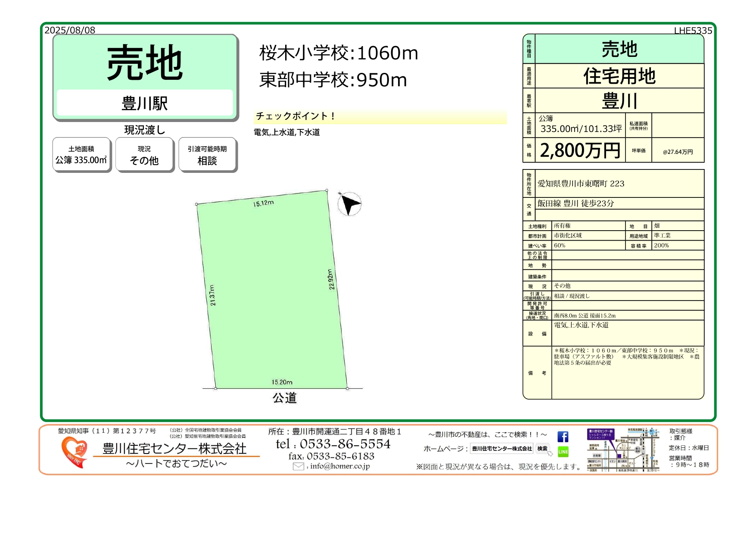Screen dimensions: 756x535
Task: Click the 2,800万円 price cell
Action: point(580,150)
